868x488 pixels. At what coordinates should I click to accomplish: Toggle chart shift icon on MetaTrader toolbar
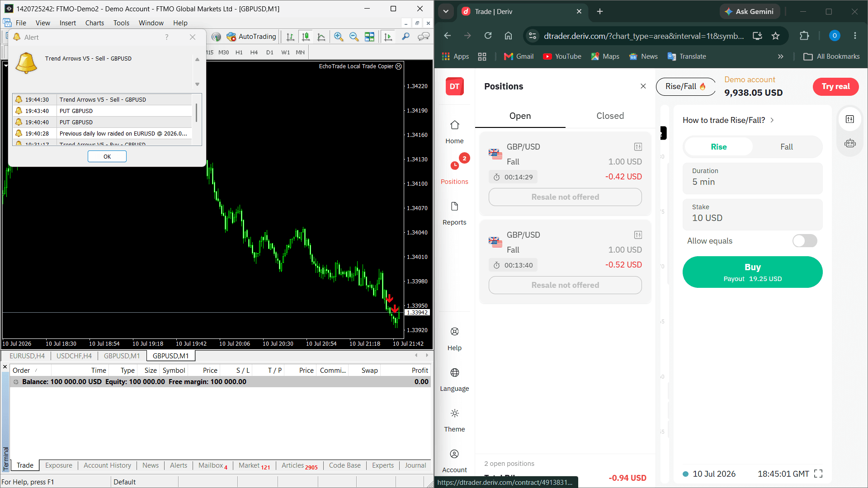tap(388, 37)
